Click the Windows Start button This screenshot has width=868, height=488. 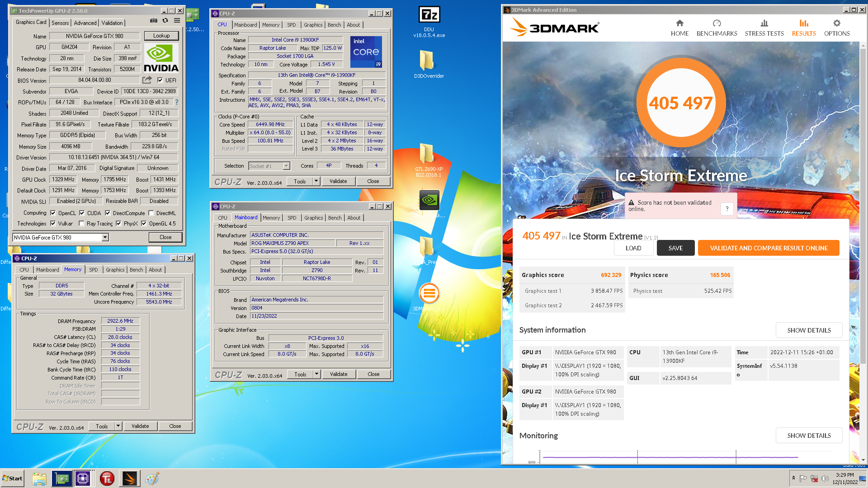tap(12, 479)
